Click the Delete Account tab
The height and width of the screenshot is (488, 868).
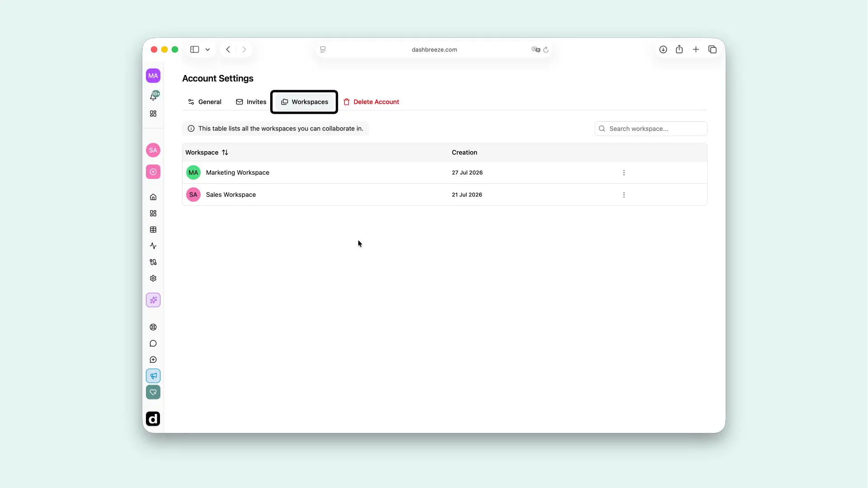point(371,102)
